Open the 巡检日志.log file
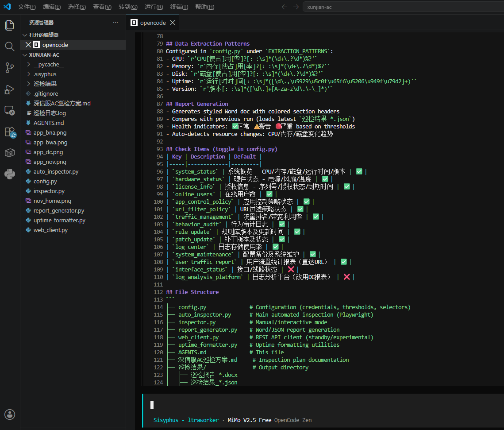The height and width of the screenshot is (430, 504). click(x=50, y=113)
